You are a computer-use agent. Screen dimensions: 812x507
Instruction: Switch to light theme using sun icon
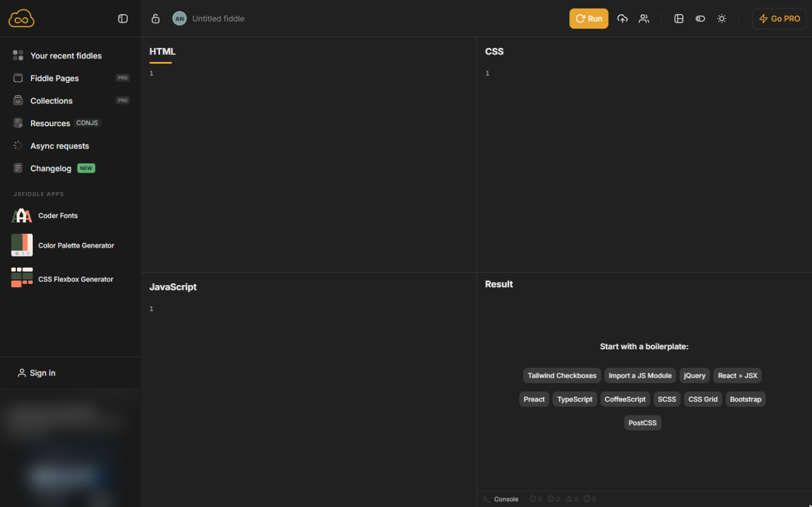tap(722, 19)
